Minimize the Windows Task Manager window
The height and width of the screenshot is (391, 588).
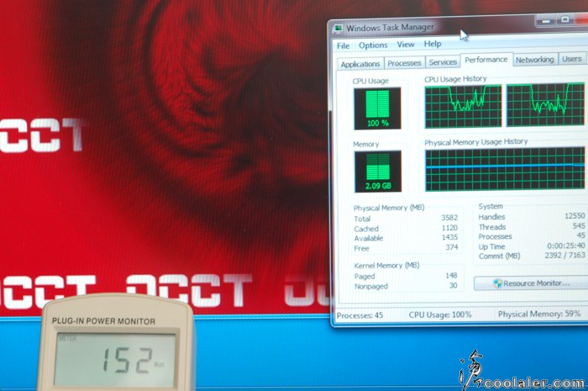coord(546,20)
